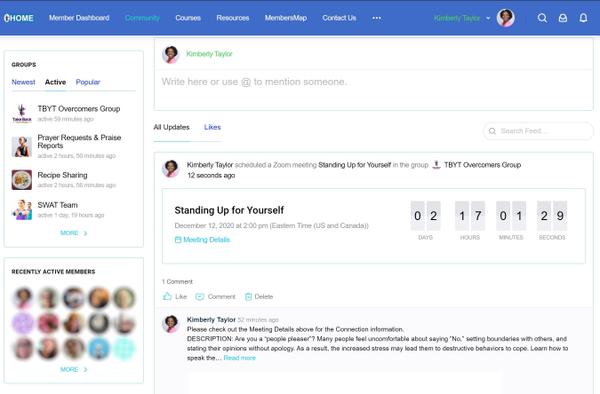600x394 pixels.
Task: Open Meeting Details calendar link
Action: click(202, 240)
